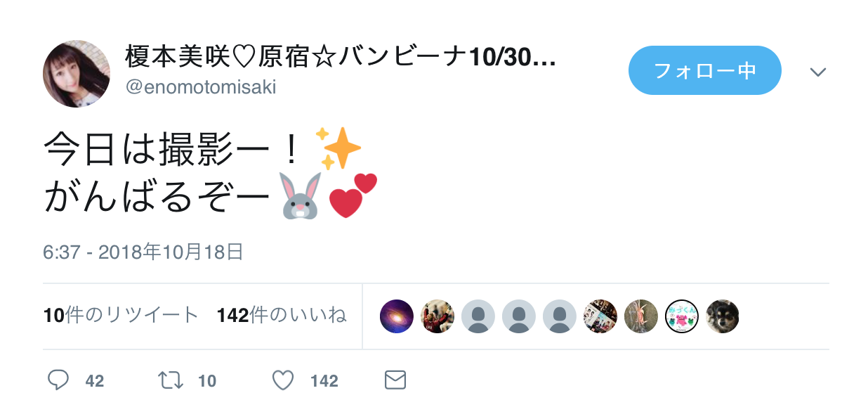Click the @enomotomisaki handle
This screenshot has width=868, height=419.
(x=201, y=87)
